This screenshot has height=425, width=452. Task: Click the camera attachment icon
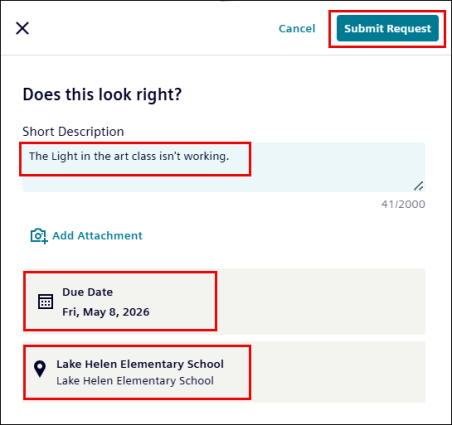(39, 236)
